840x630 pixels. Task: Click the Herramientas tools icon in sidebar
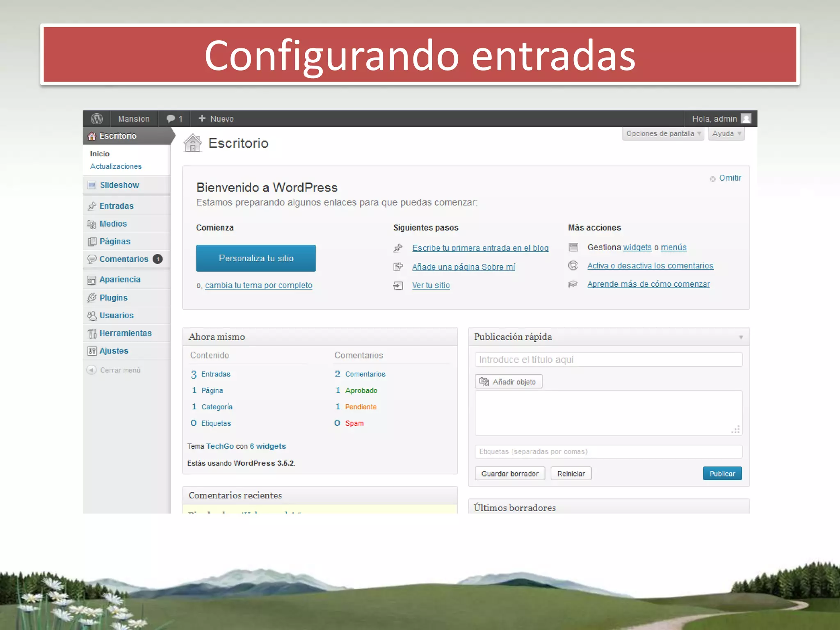tap(92, 333)
